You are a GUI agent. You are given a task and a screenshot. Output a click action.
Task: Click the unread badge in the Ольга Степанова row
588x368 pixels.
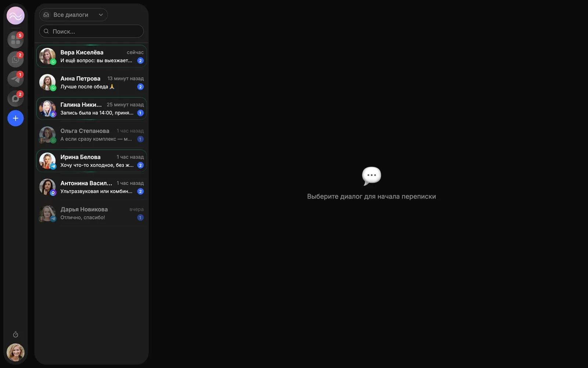point(140,139)
